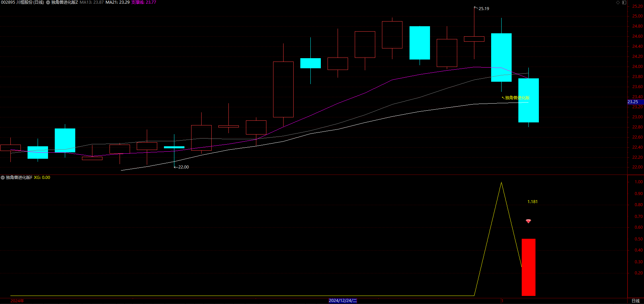Click the 25.00 price axis label
Viewport: 644px width, 304px height.
pyautogui.click(x=637, y=16)
